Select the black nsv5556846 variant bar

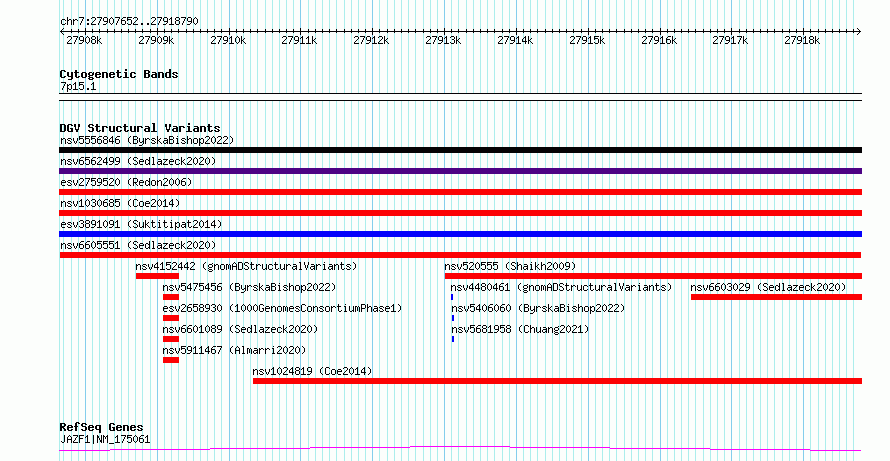[x=460, y=150]
